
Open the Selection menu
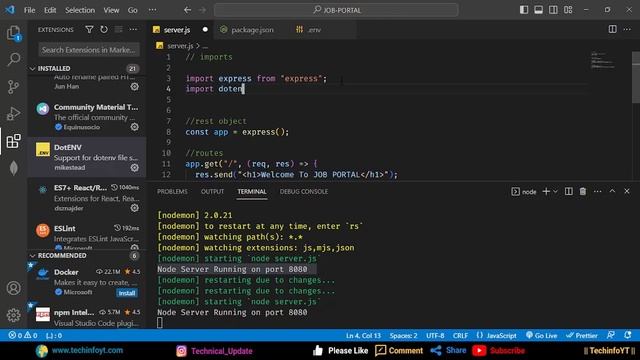click(x=80, y=10)
